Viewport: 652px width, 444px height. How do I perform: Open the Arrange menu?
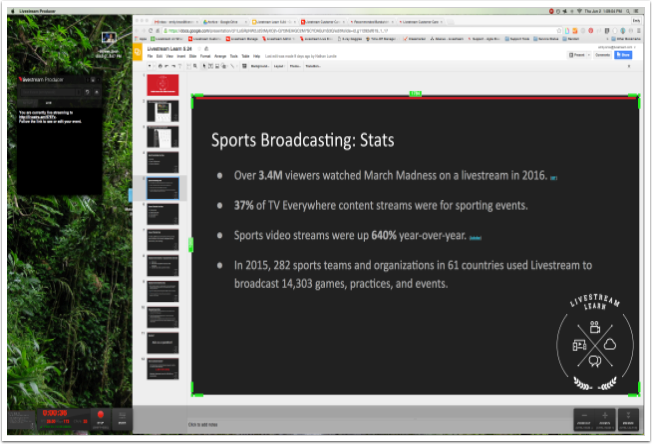tap(220, 56)
